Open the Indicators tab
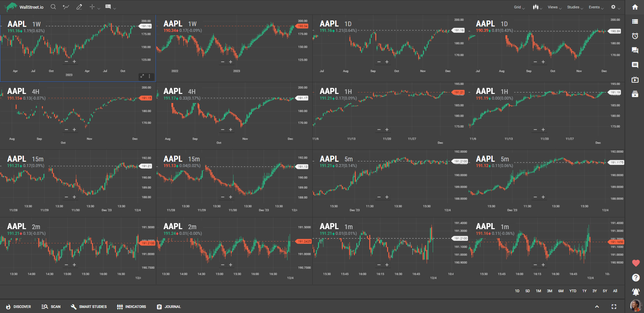Image resolution: width=644 pixels, height=313 pixels. tap(131, 307)
